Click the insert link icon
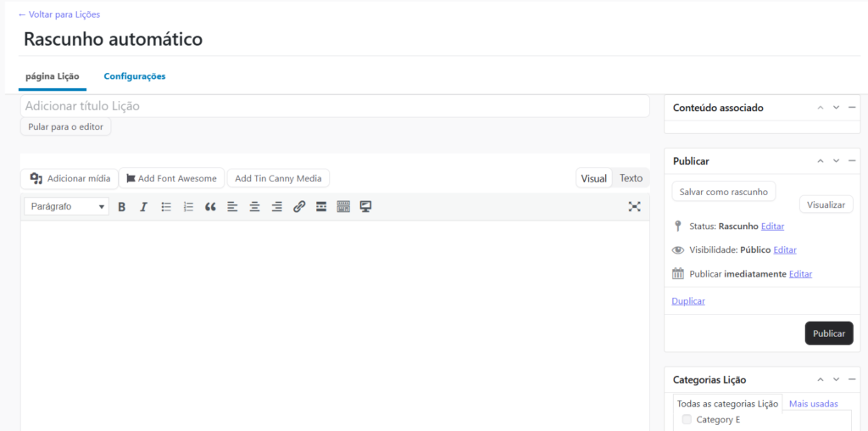 (298, 206)
